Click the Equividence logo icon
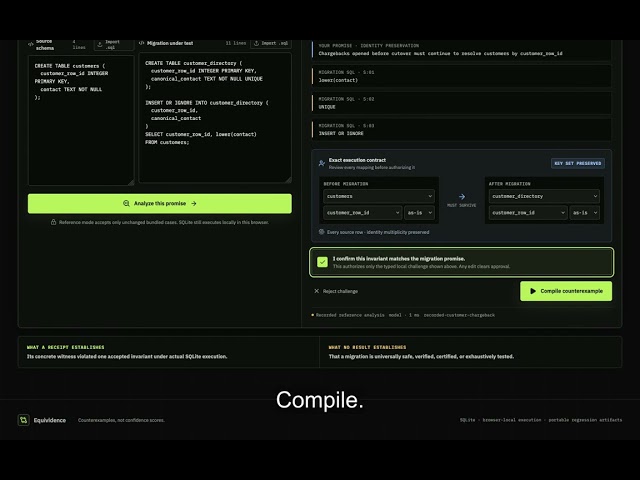Image resolution: width=640 pixels, height=480 pixels. (23, 420)
